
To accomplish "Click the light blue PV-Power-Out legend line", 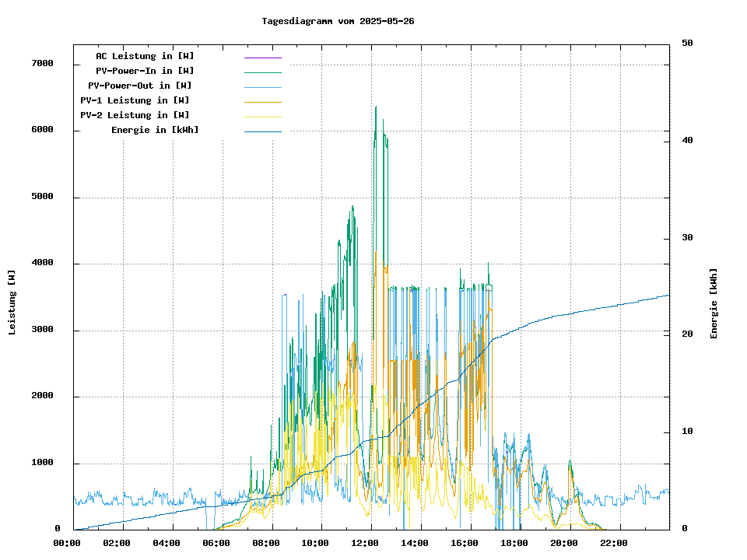I will tap(262, 87).
